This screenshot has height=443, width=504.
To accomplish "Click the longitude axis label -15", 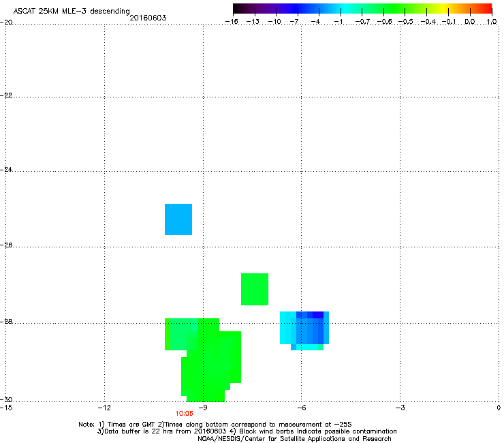I will [x=6, y=408].
